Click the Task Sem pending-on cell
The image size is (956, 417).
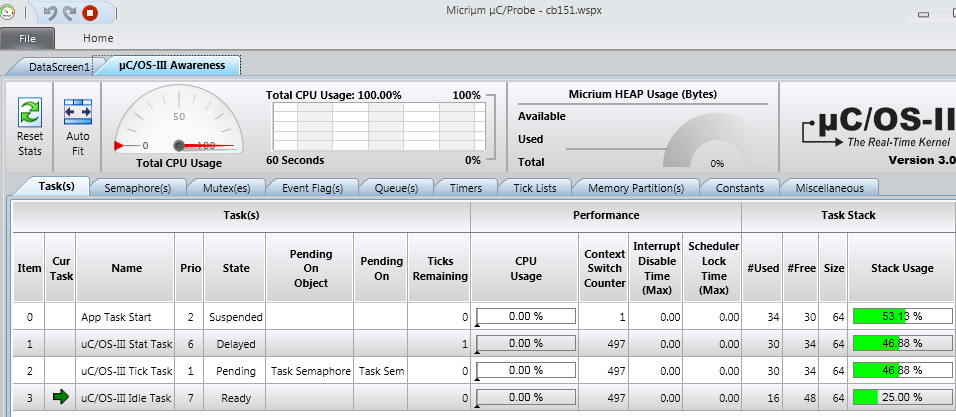coord(381,371)
